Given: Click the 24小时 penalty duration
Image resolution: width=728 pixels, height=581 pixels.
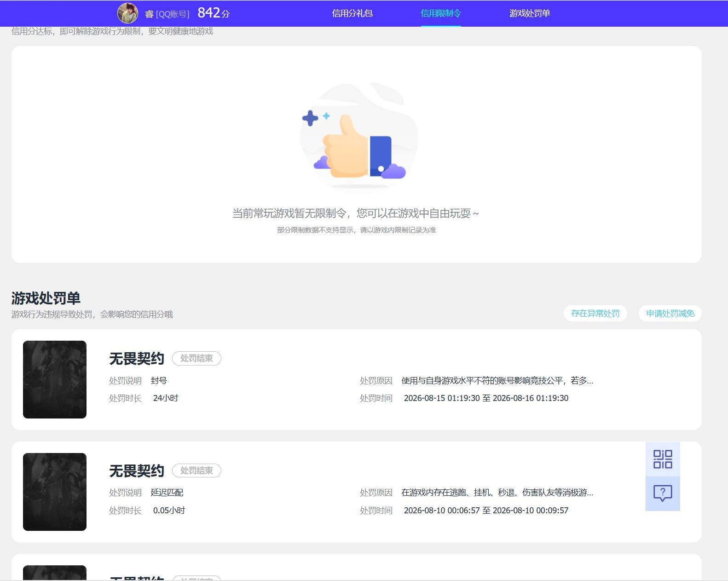Looking at the screenshot, I should pos(166,398).
